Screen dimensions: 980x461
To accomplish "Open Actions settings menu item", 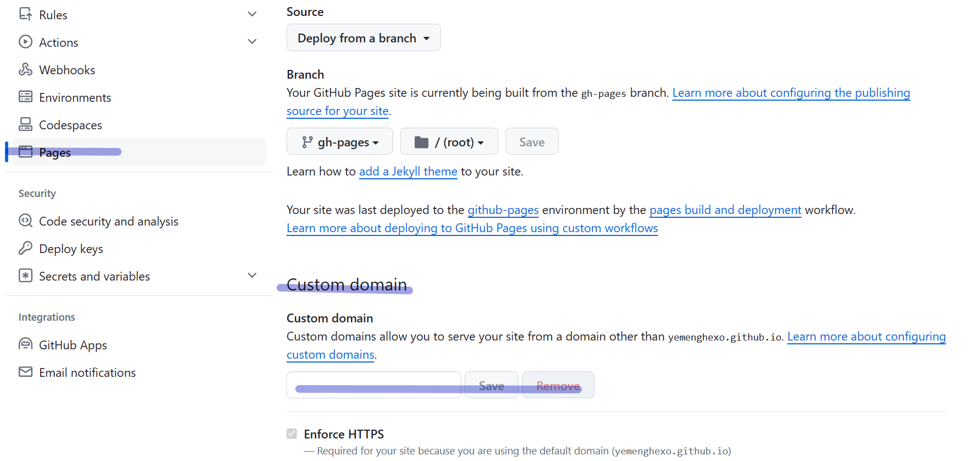I will coord(59,42).
